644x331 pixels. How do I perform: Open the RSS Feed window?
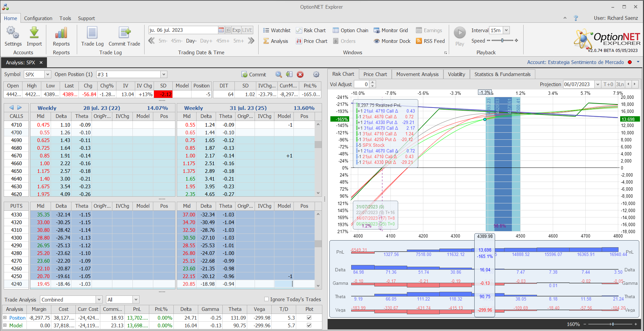pos(430,41)
